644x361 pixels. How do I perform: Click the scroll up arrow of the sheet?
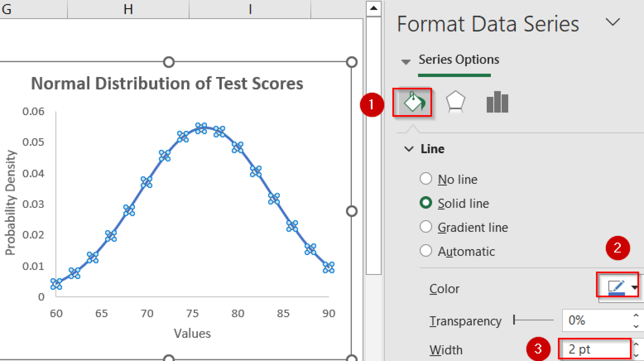(374, 8)
